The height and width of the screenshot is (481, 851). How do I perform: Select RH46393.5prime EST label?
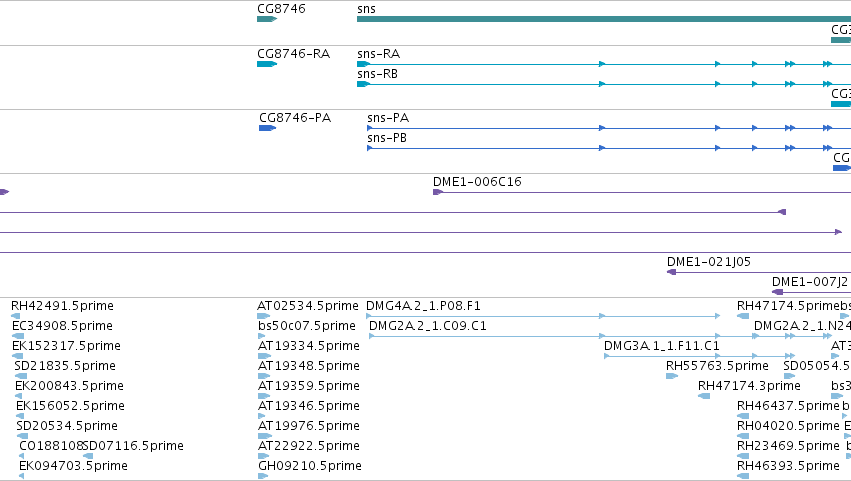(788, 466)
